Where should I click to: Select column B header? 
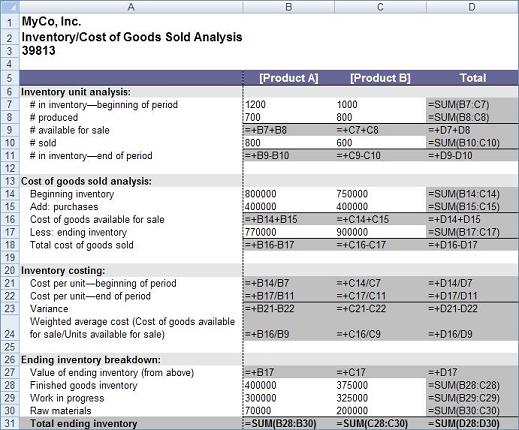tap(289, 7)
